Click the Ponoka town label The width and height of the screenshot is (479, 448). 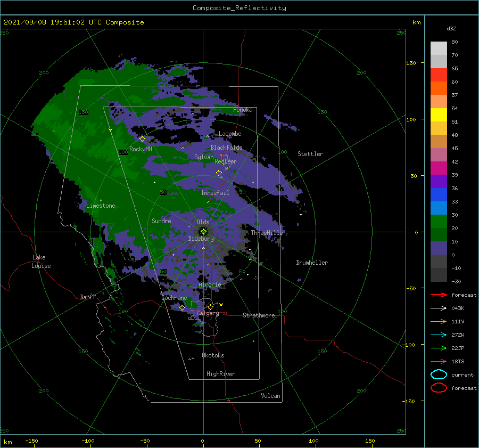243,110
